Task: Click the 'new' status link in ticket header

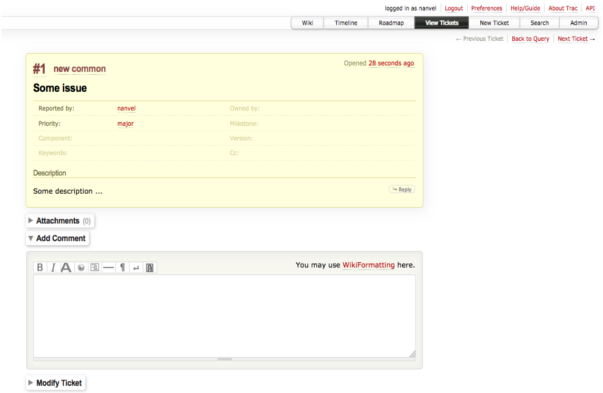Action: (x=61, y=69)
